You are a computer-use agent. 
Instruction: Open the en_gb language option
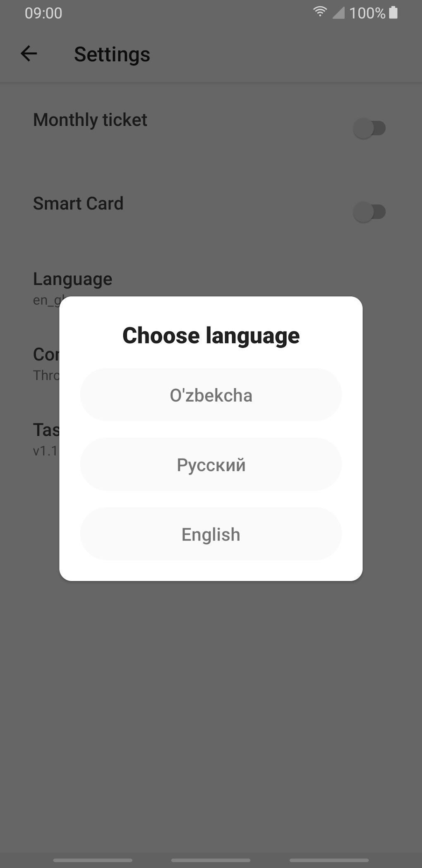[47, 299]
